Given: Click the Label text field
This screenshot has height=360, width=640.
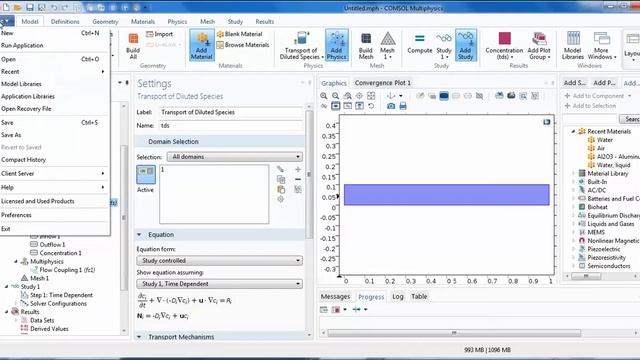Looking at the screenshot, I should pyautogui.click(x=231, y=112).
